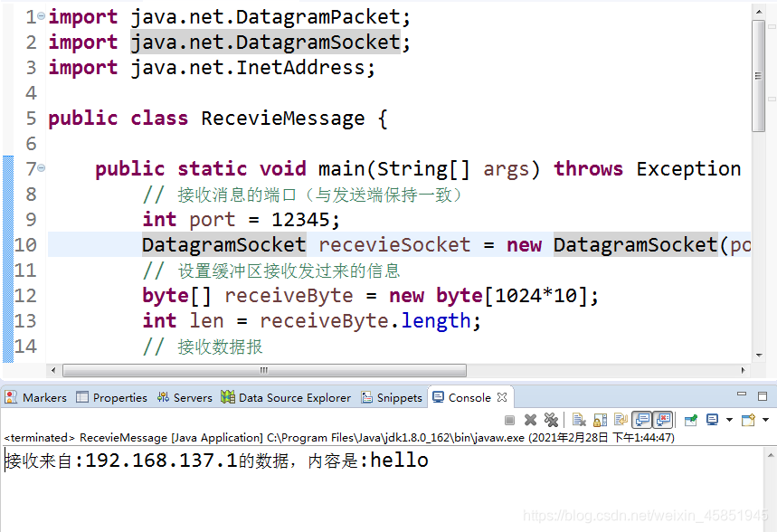Click 'length' field on line 13
The image size is (777, 532).
[x=436, y=321]
